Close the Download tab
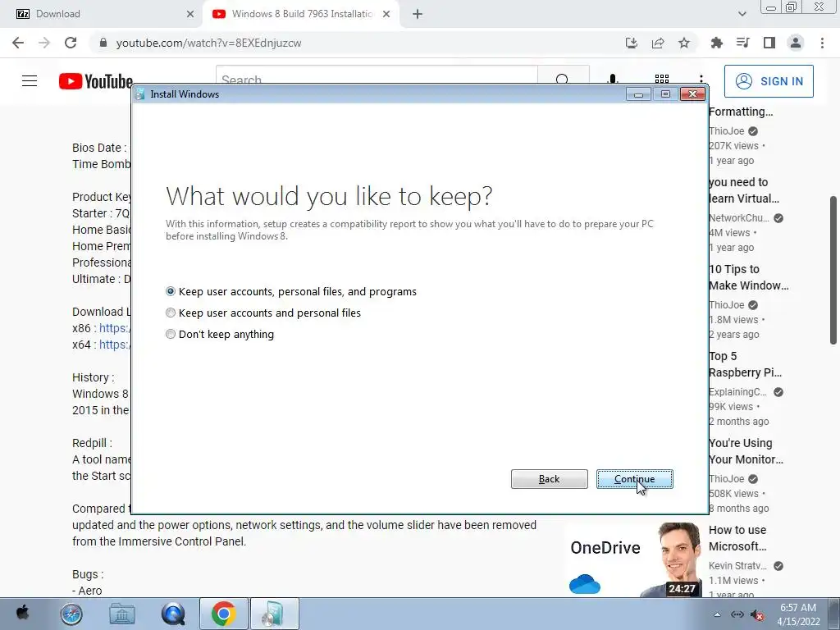 [190, 14]
